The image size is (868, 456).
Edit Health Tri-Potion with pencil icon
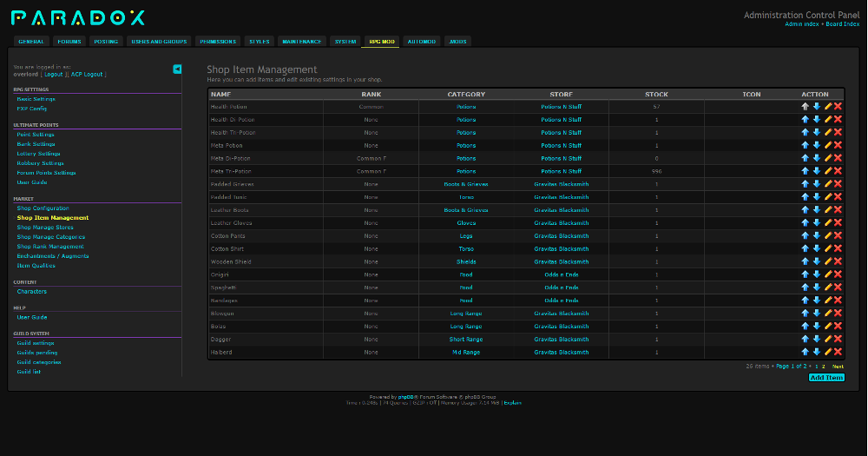click(828, 132)
